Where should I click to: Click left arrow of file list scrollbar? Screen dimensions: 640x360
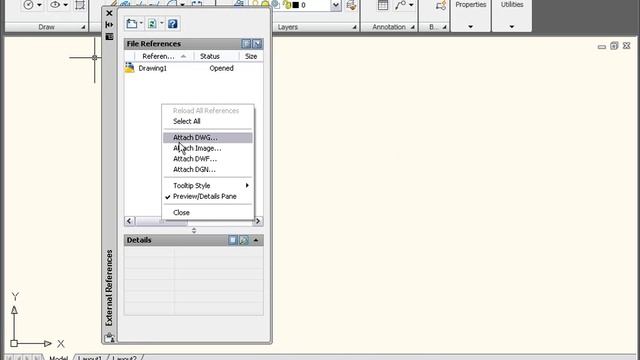pyautogui.click(x=129, y=221)
